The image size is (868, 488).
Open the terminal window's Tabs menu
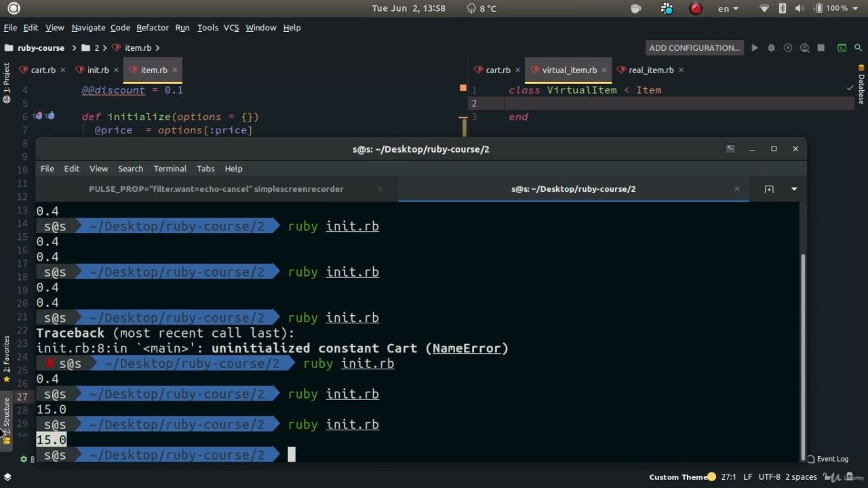coord(205,169)
